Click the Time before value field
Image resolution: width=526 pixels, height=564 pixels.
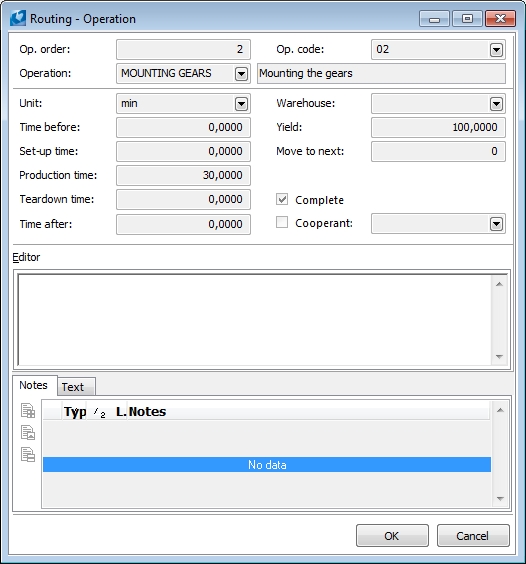(x=183, y=127)
